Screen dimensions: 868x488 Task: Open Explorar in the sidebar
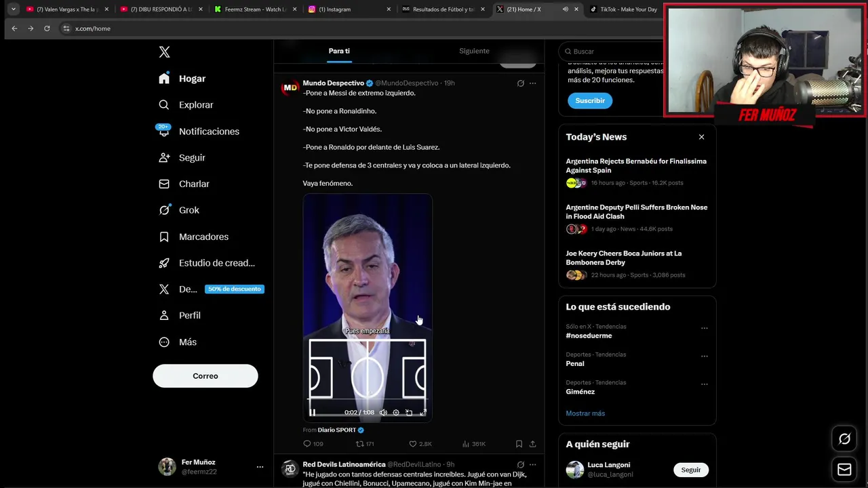pyautogui.click(x=186, y=105)
